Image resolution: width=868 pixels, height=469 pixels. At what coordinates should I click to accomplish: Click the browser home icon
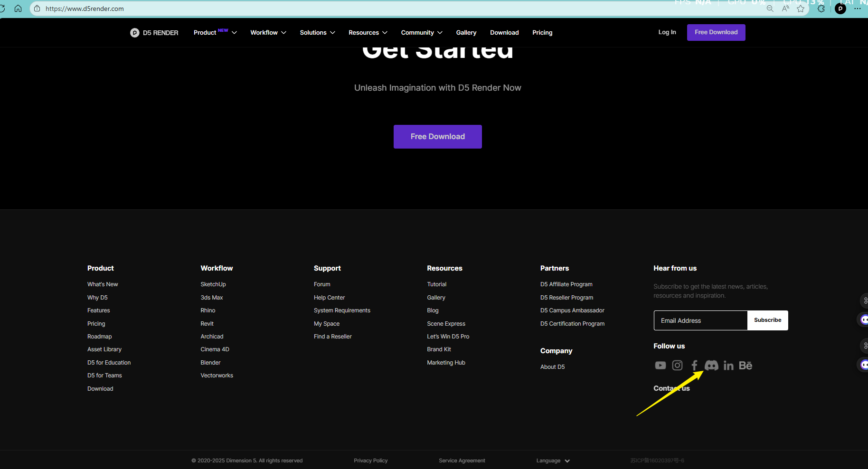(x=18, y=9)
